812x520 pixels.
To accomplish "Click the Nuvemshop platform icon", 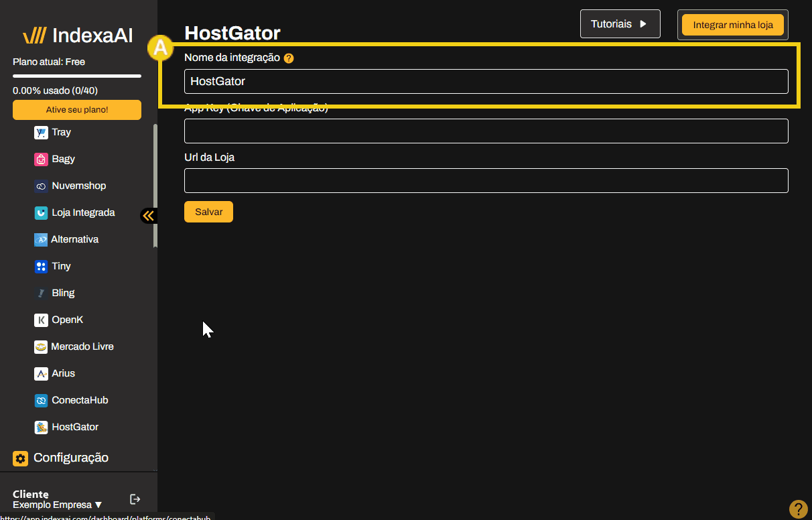I will click(41, 186).
